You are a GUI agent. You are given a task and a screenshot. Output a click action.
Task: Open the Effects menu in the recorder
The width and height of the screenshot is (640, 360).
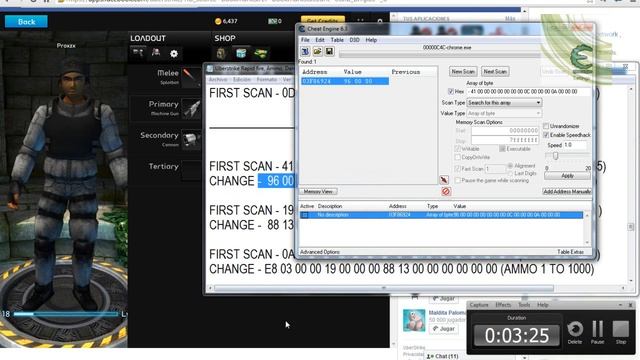503,305
